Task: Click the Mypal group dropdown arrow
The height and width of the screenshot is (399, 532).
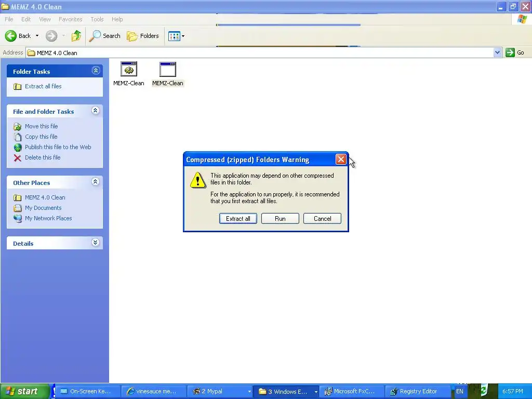Action: point(249,392)
